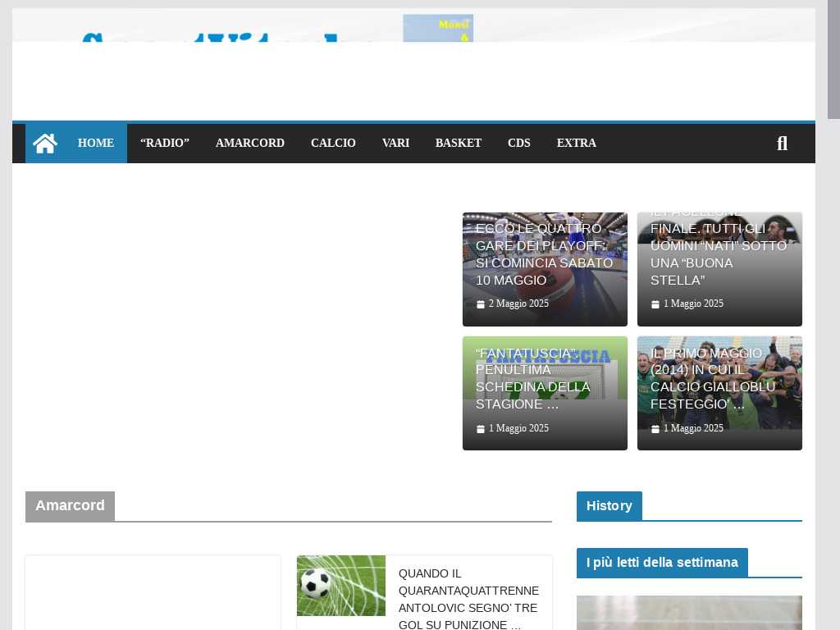Click "I più letti della settimana" heading
840x630 pixels.
[662, 563]
